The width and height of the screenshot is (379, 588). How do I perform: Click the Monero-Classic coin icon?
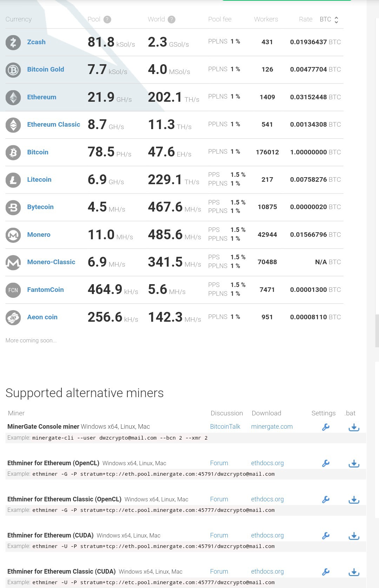pos(13,262)
